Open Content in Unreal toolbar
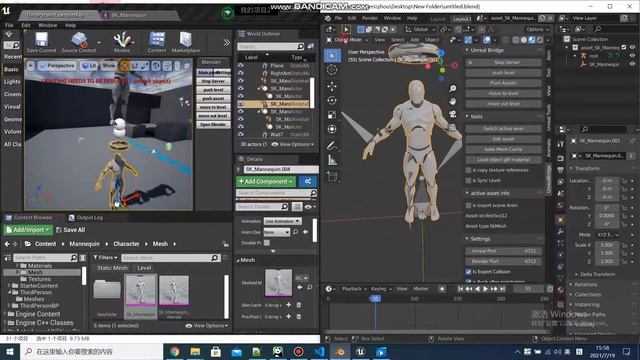This screenshot has width=640, height=360. coord(157,42)
